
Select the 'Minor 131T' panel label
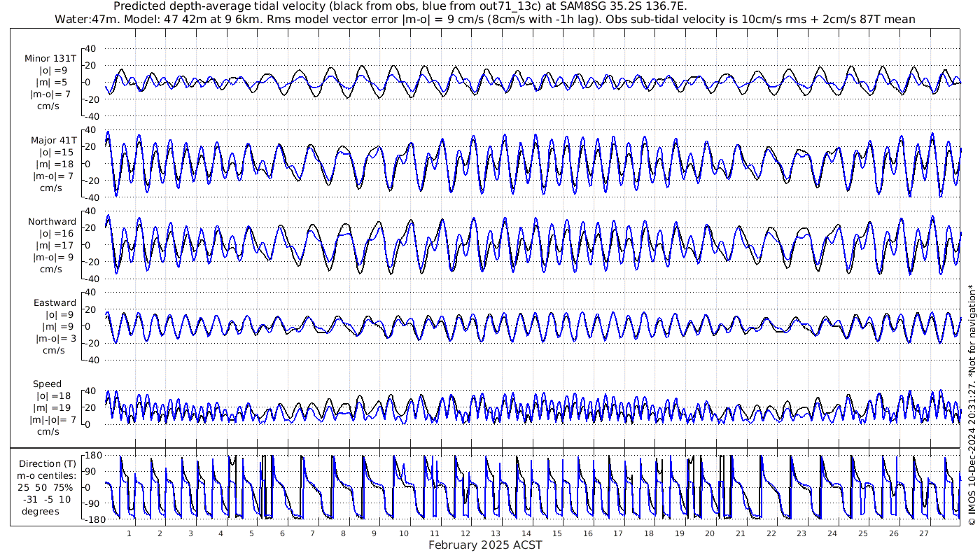[50, 59]
